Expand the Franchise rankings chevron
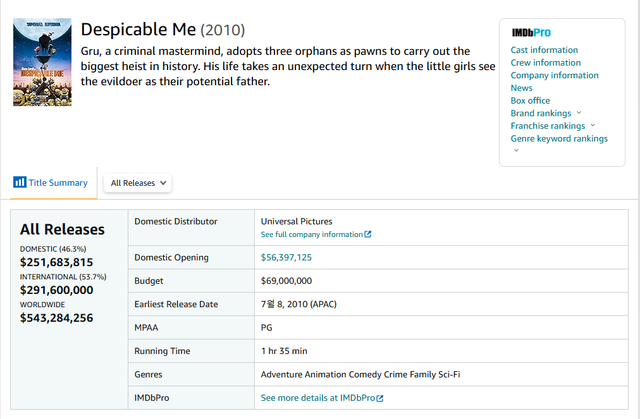Image resolution: width=640 pixels, height=419 pixels. pyautogui.click(x=593, y=126)
